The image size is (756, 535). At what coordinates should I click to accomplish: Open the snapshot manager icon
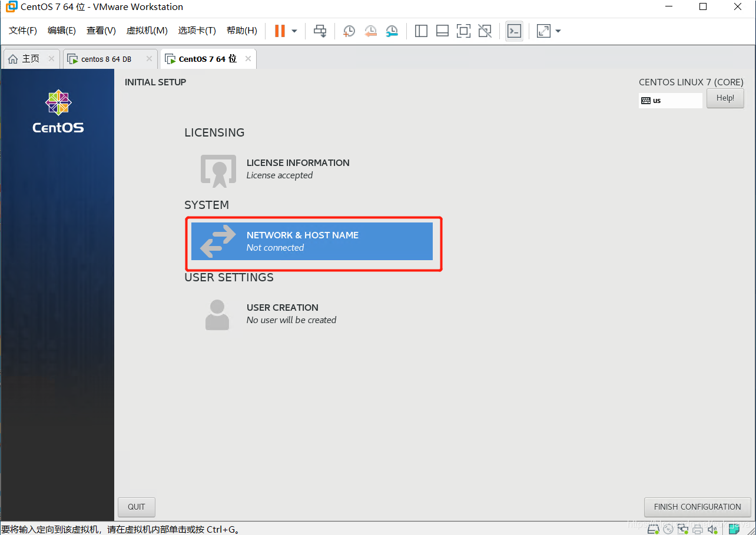pos(392,31)
